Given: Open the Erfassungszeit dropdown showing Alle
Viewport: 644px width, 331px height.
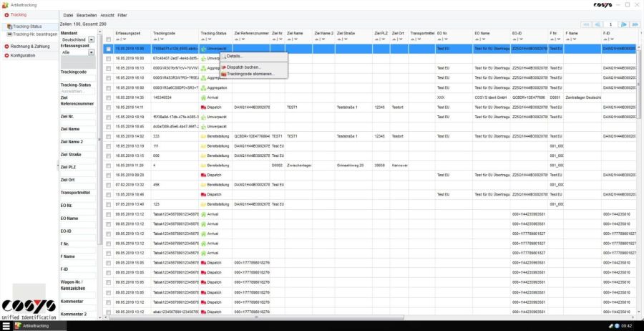Looking at the screenshot, I should click(x=91, y=52).
